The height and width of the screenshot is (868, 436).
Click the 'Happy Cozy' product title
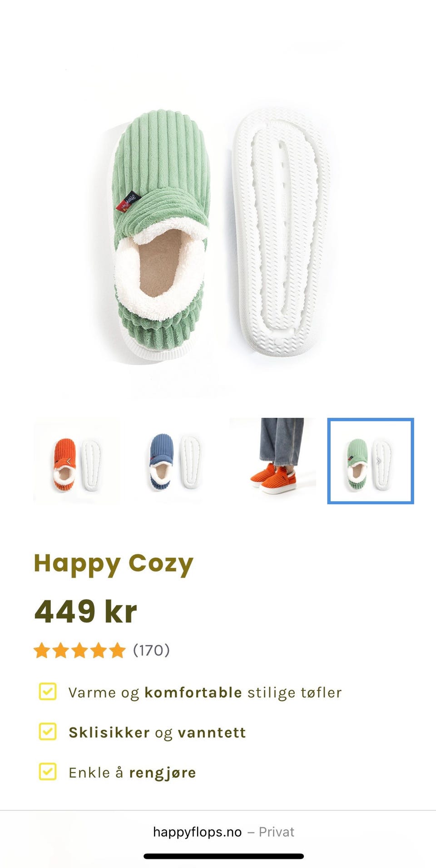(x=114, y=564)
